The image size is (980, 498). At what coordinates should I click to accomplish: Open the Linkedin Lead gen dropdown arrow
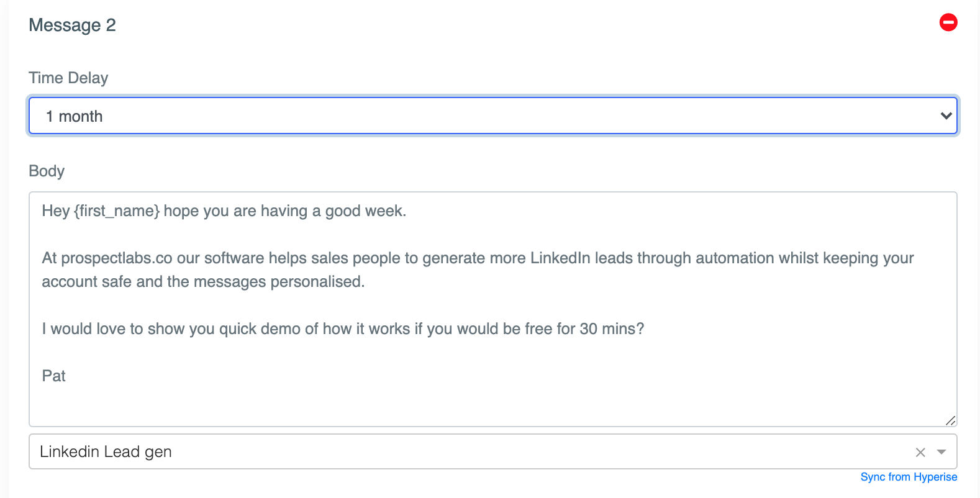(x=941, y=452)
